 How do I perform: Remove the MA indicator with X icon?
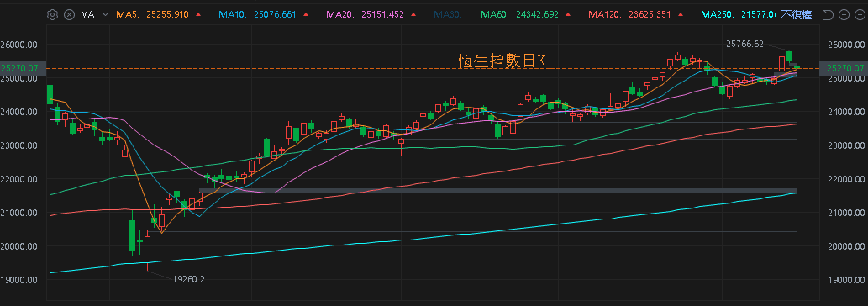[69, 15]
